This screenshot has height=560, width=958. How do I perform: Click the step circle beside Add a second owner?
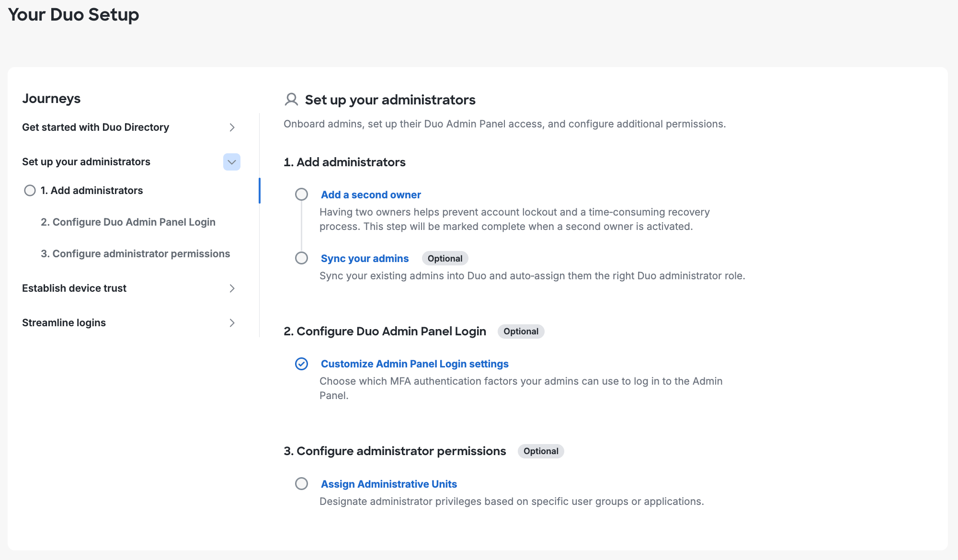coord(301,194)
